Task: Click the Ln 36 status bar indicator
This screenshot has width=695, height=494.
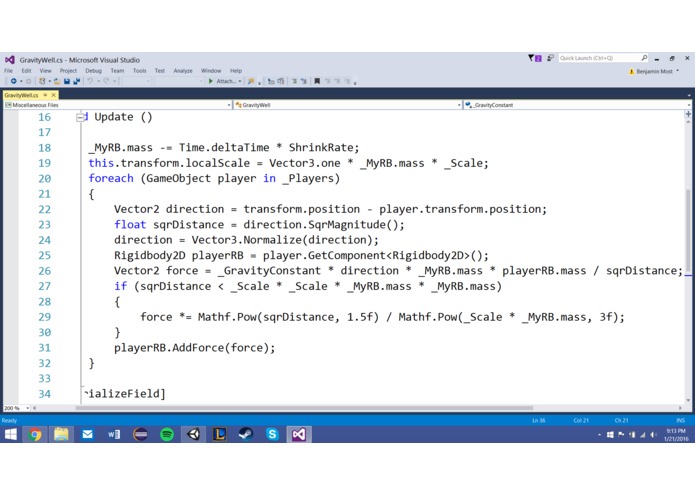Action: (x=539, y=420)
